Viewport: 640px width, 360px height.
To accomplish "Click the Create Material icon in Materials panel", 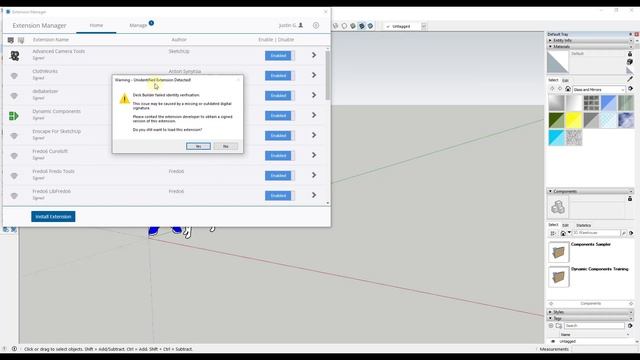I will pyautogui.click(x=630, y=62).
